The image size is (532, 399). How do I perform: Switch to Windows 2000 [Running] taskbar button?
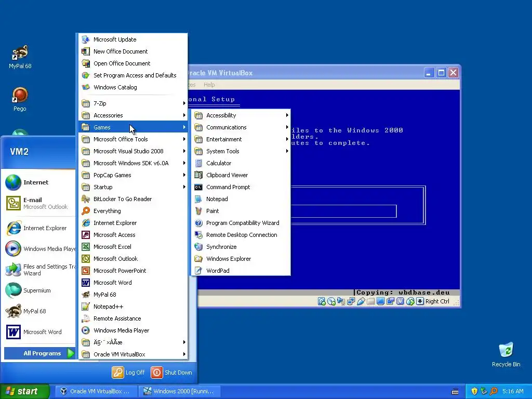click(179, 391)
